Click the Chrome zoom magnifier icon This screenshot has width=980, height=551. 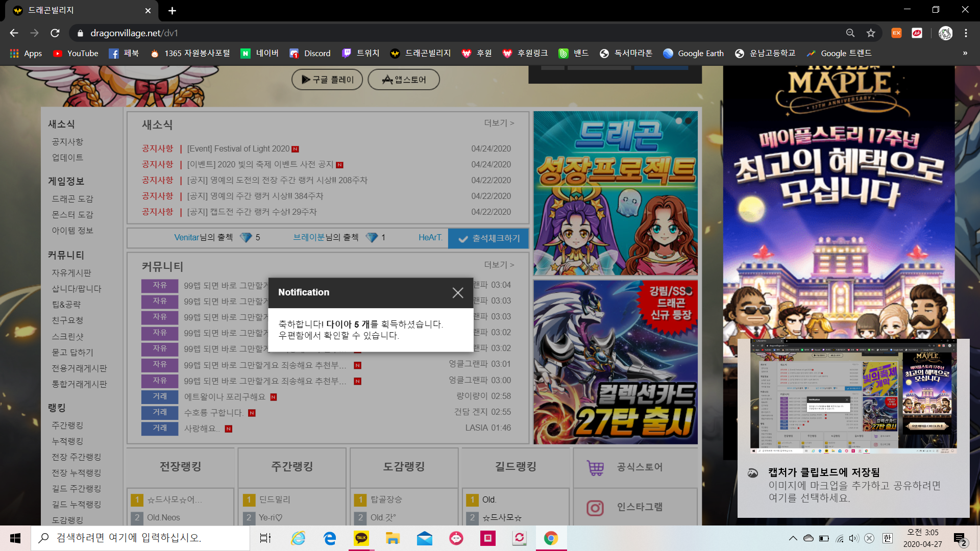(850, 33)
